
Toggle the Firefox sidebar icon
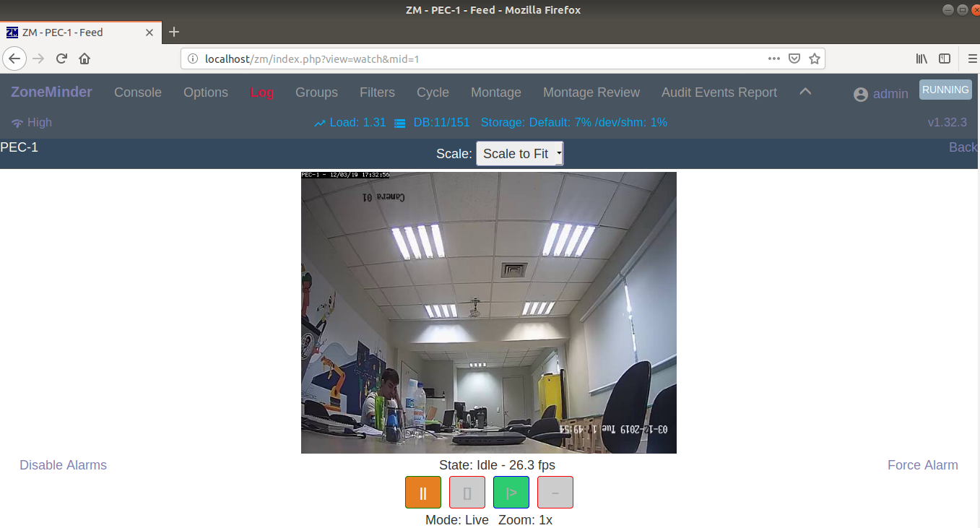(944, 59)
